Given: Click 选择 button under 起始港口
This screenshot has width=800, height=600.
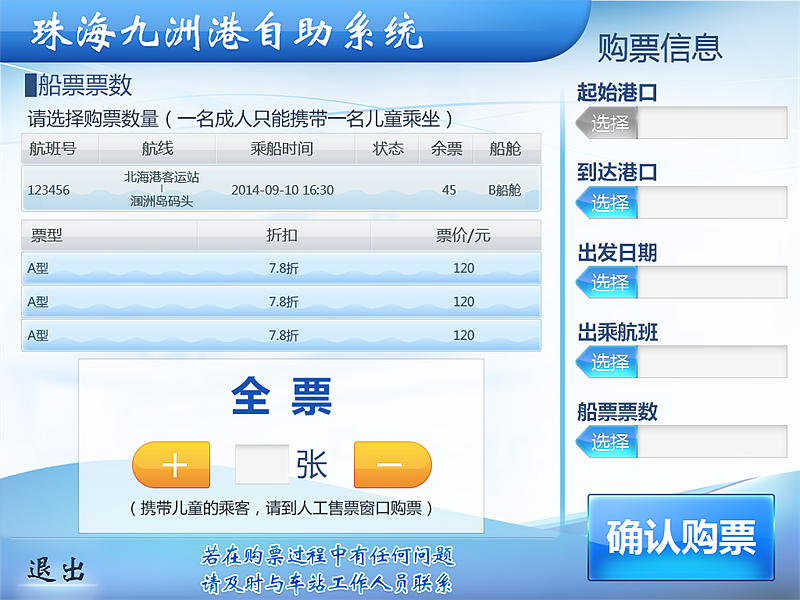Looking at the screenshot, I should pyautogui.click(x=607, y=122).
